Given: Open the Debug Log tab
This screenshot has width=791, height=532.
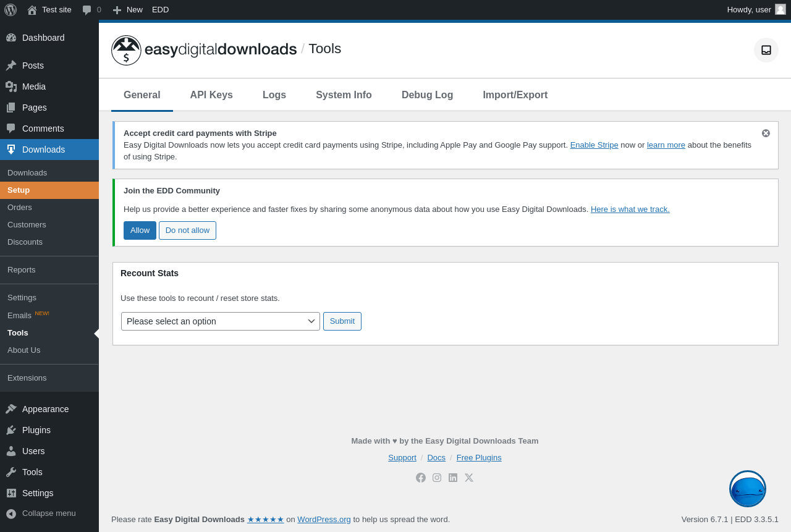Looking at the screenshot, I should click(x=428, y=95).
